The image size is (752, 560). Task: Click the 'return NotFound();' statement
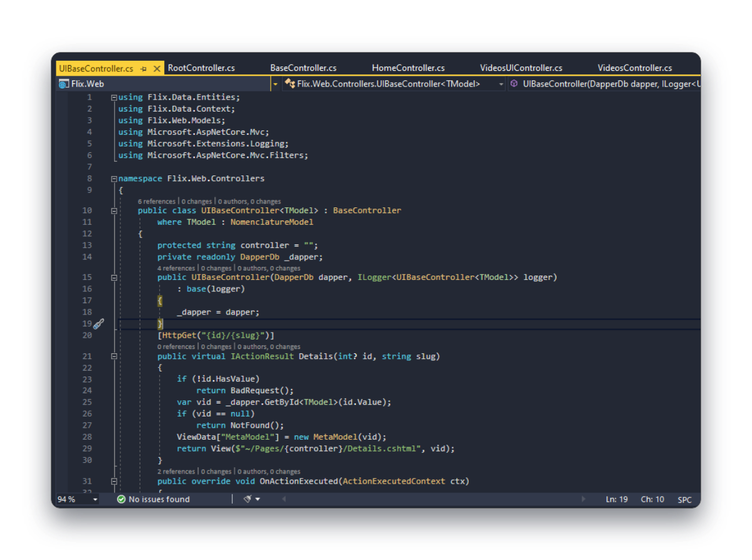pyautogui.click(x=239, y=425)
